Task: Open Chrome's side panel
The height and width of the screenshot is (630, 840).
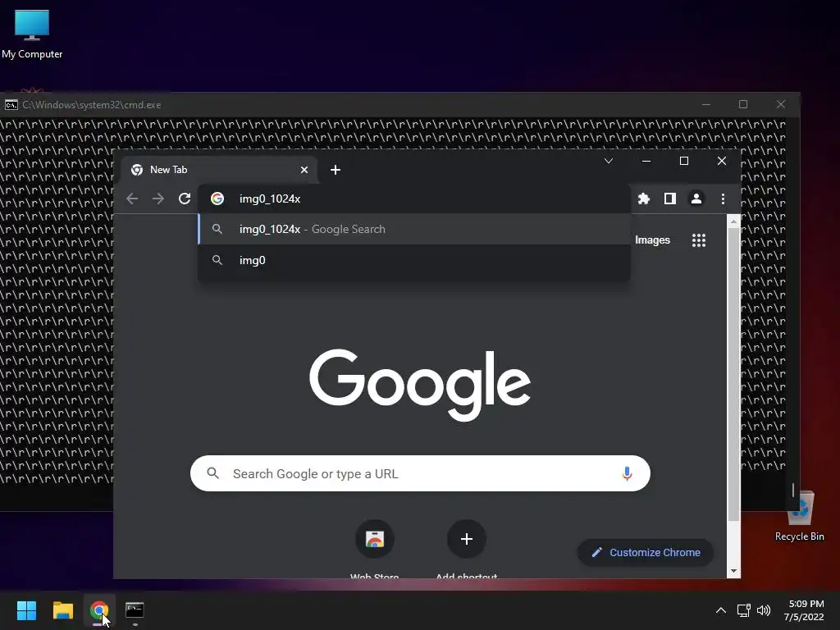Action: point(669,199)
